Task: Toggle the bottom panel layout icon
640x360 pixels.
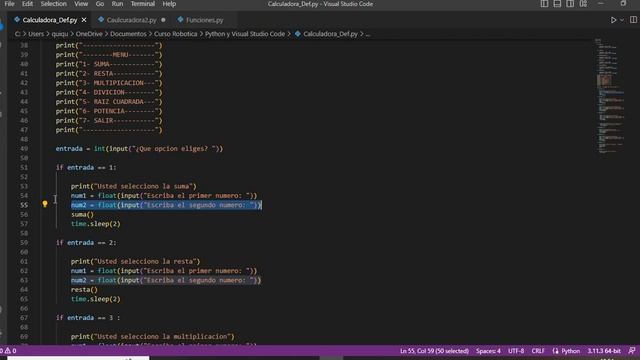Action: point(557,4)
